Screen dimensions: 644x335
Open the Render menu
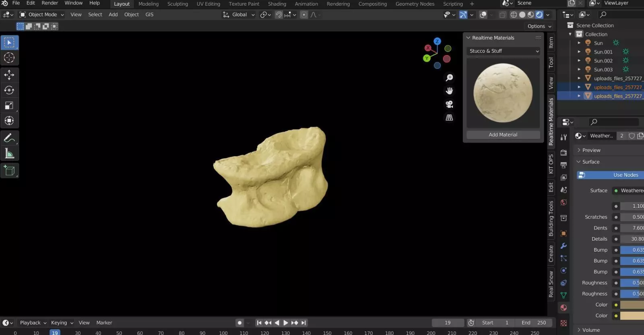coord(50,3)
